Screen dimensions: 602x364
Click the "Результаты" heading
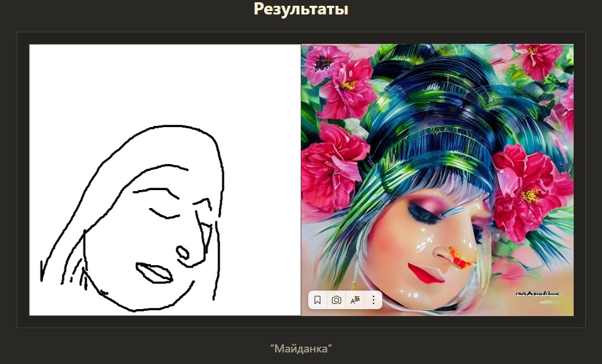301,9
